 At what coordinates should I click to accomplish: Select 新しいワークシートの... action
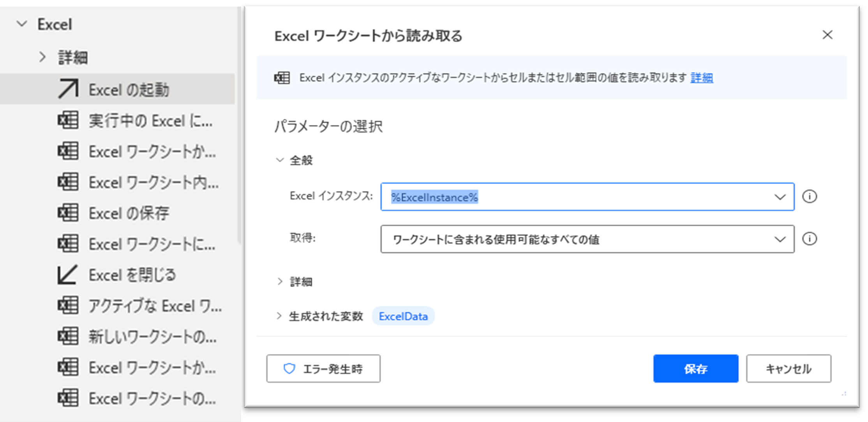(152, 337)
